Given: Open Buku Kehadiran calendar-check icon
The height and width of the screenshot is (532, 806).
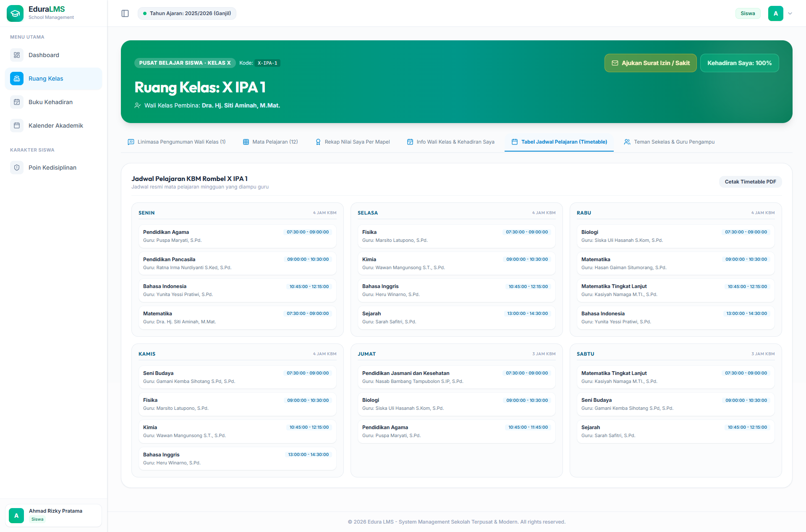Looking at the screenshot, I should coord(17,102).
